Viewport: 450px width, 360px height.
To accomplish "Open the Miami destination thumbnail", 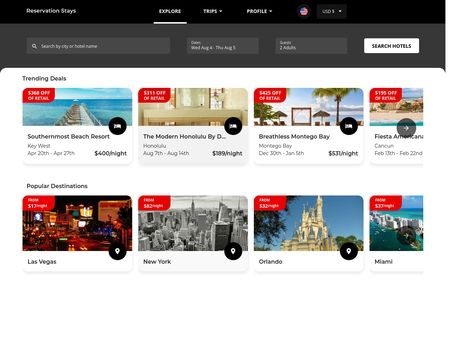I will [396, 223].
